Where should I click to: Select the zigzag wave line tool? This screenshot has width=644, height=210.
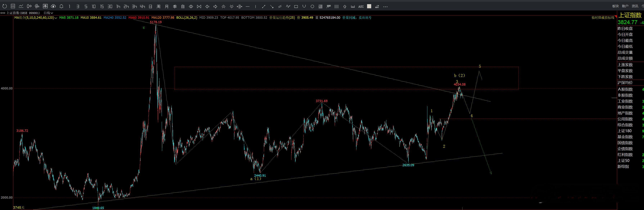[x=288, y=6]
